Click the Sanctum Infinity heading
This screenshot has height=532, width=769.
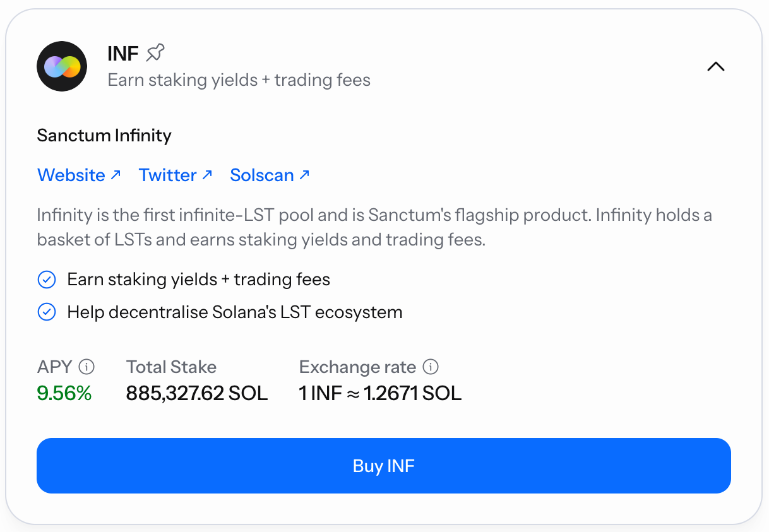click(x=104, y=136)
